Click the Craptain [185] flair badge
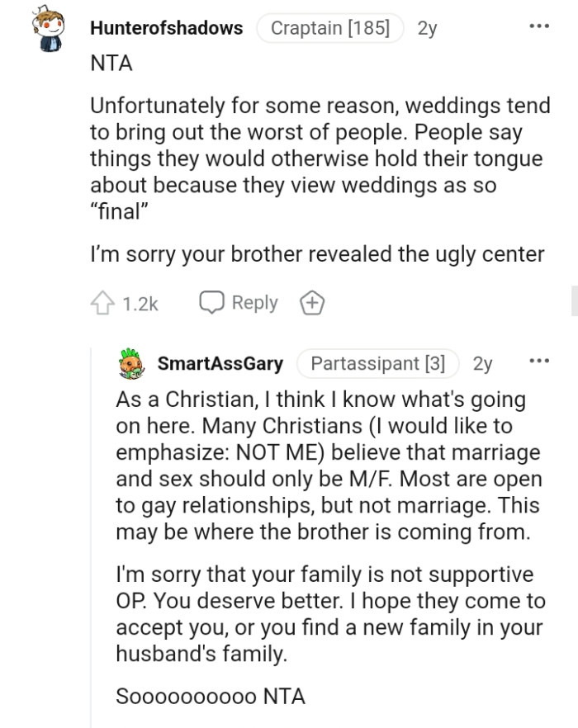578x728 pixels. (330, 28)
